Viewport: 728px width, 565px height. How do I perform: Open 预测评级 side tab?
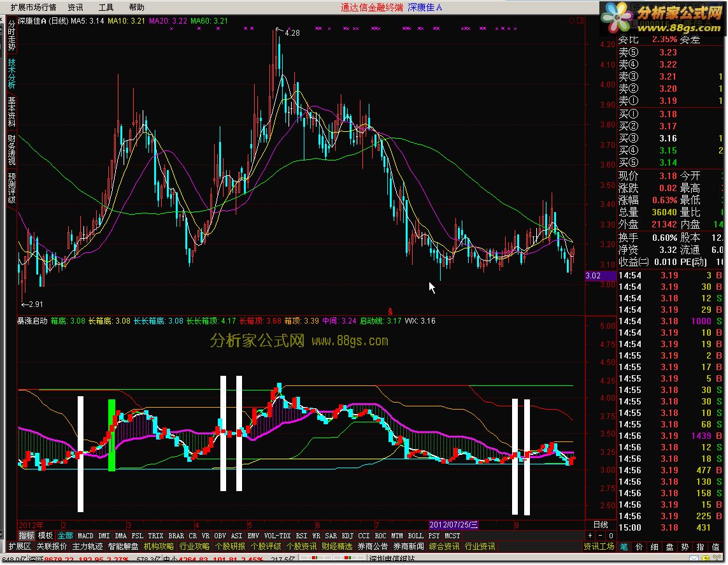11,187
